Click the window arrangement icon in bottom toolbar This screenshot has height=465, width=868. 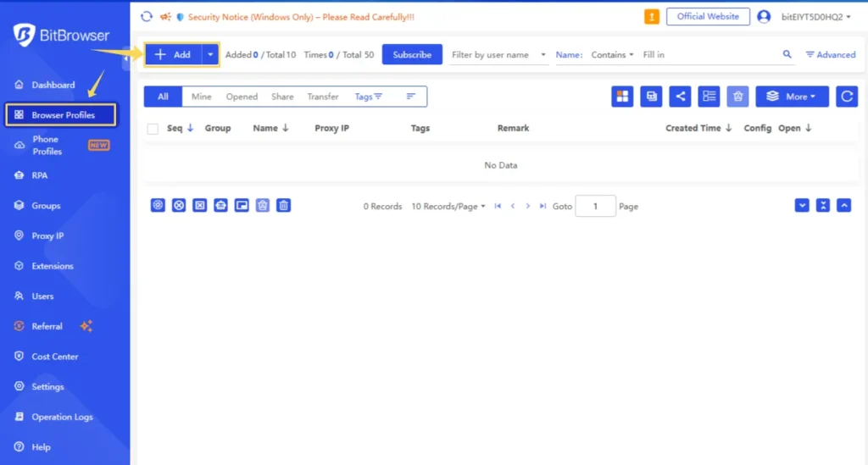pos(242,206)
